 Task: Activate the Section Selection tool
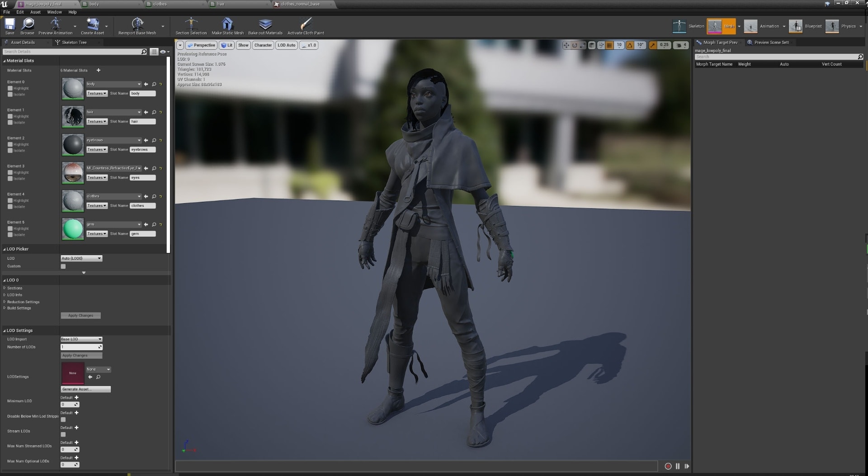[x=191, y=24]
